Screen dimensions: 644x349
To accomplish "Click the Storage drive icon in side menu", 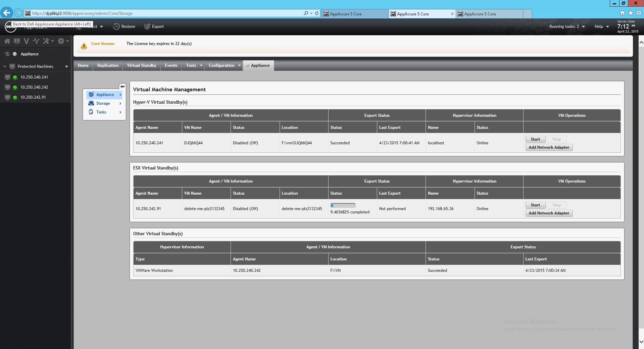I will click(91, 103).
